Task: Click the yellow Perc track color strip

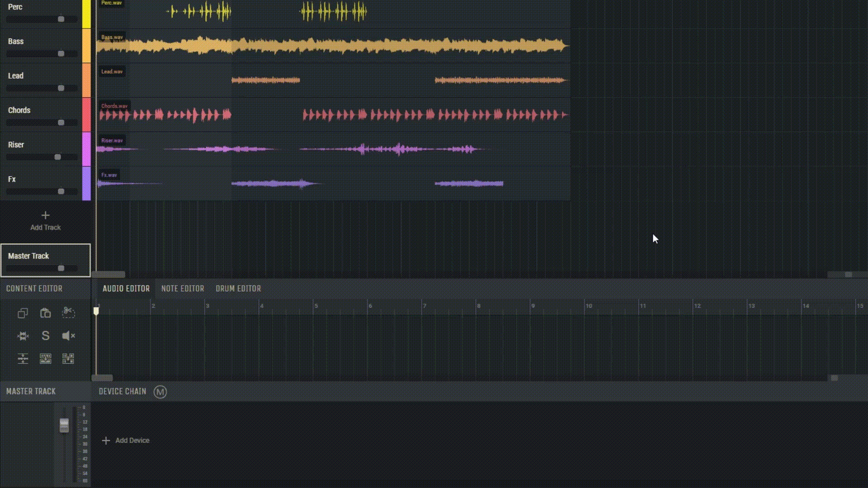Action: point(86,14)
